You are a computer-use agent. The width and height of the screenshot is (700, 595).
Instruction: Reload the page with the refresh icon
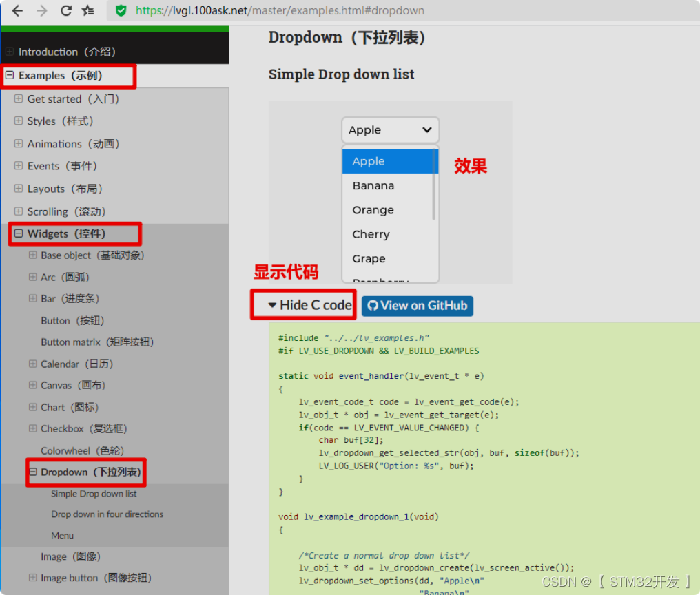[65, 10]
